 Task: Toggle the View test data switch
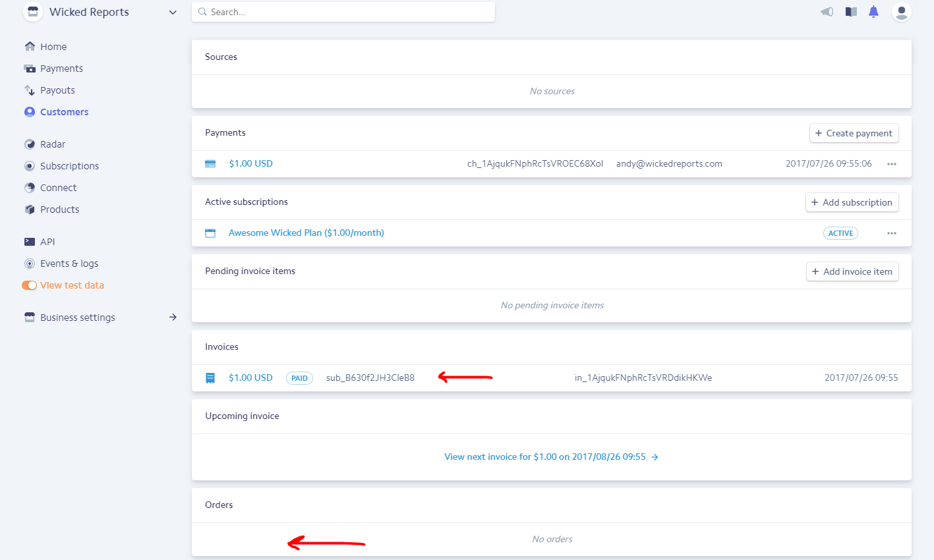[29, 285]
